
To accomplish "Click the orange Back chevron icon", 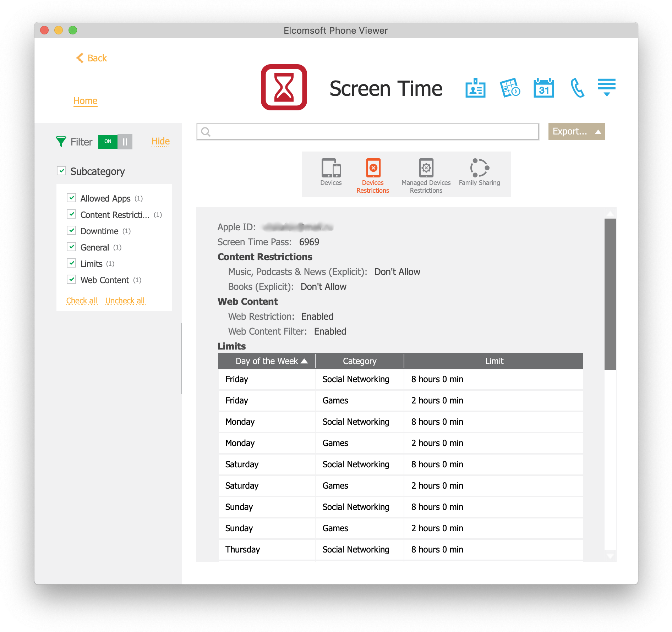I will [80, 58].
